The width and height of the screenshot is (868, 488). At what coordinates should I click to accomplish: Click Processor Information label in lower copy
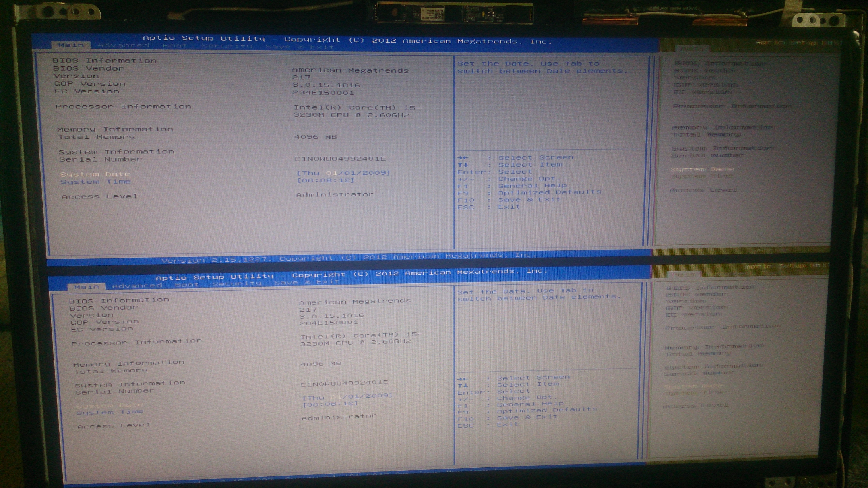tap(136, 342)
